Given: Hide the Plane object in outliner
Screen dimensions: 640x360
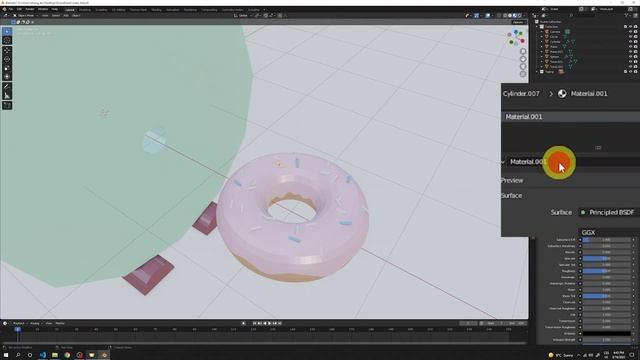Looking at the screenshot, I should point(630,47).
